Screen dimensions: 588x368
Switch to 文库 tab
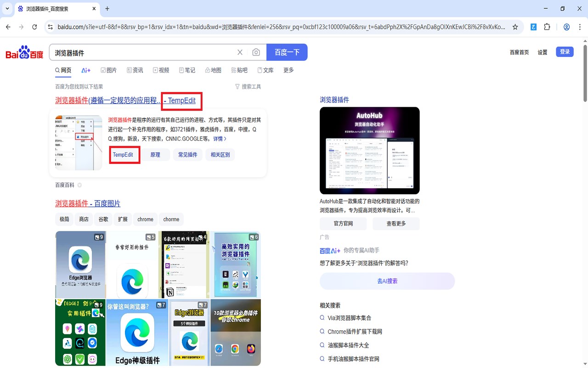pos(266,70)
